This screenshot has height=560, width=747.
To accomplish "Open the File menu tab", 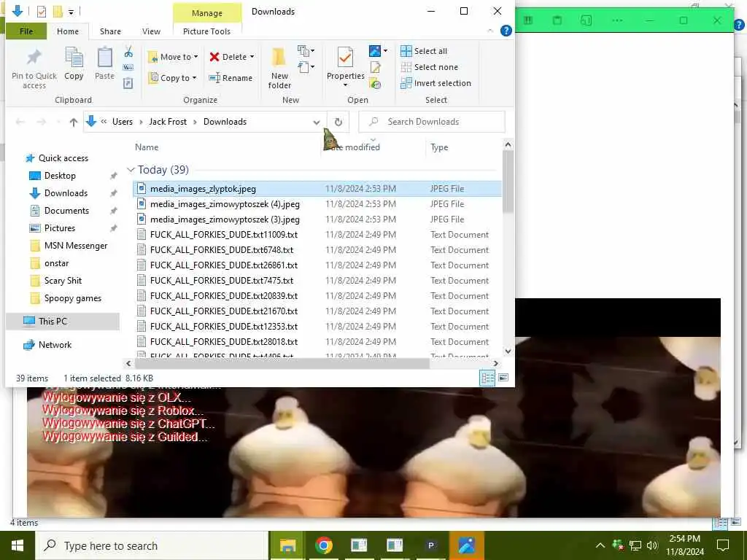I will pyautogui.click(x=26, y=31).
